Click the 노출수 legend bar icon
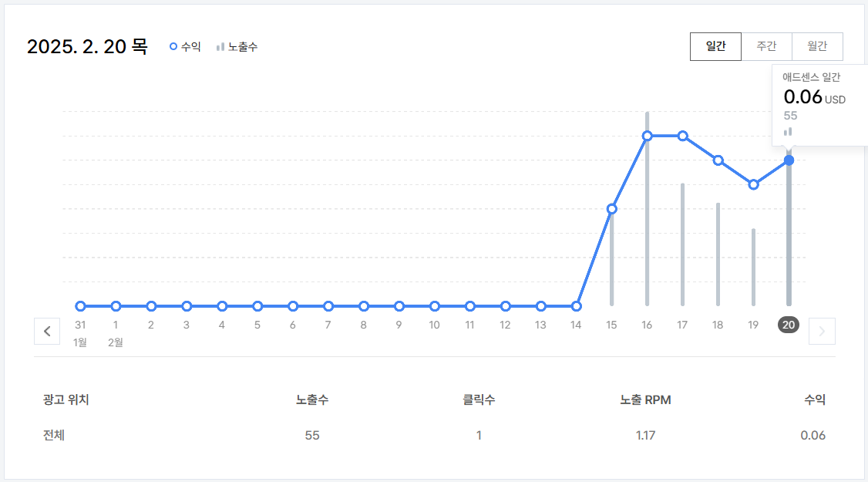868x482 pixels. [220, 47]
